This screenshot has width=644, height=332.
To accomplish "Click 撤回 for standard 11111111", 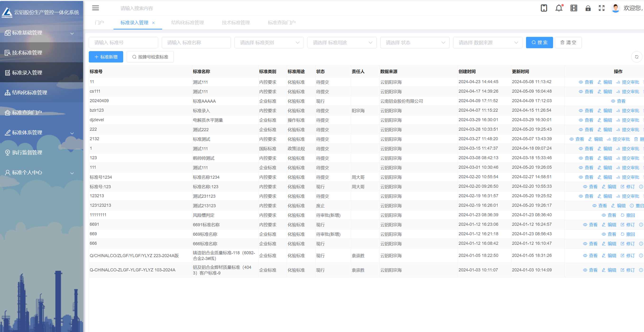I will pos(628,215).
